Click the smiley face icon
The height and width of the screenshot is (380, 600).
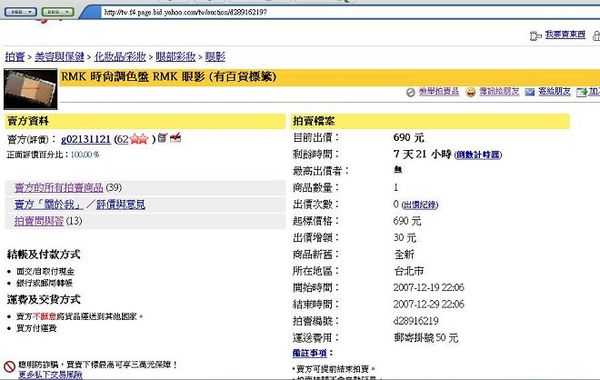tap(471, 92)
